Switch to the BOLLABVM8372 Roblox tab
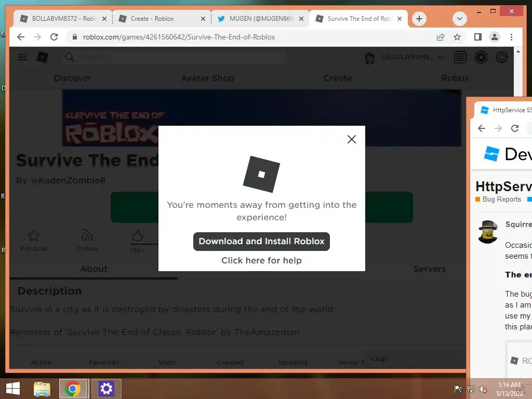The height and width of the screenshot is (399, 532). coord(63,19)
